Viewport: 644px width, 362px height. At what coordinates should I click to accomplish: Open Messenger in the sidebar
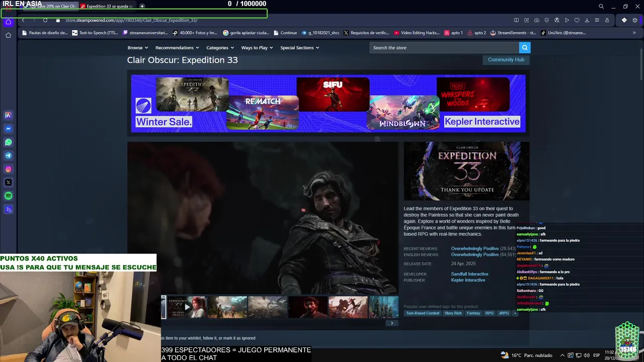[8, 129]
